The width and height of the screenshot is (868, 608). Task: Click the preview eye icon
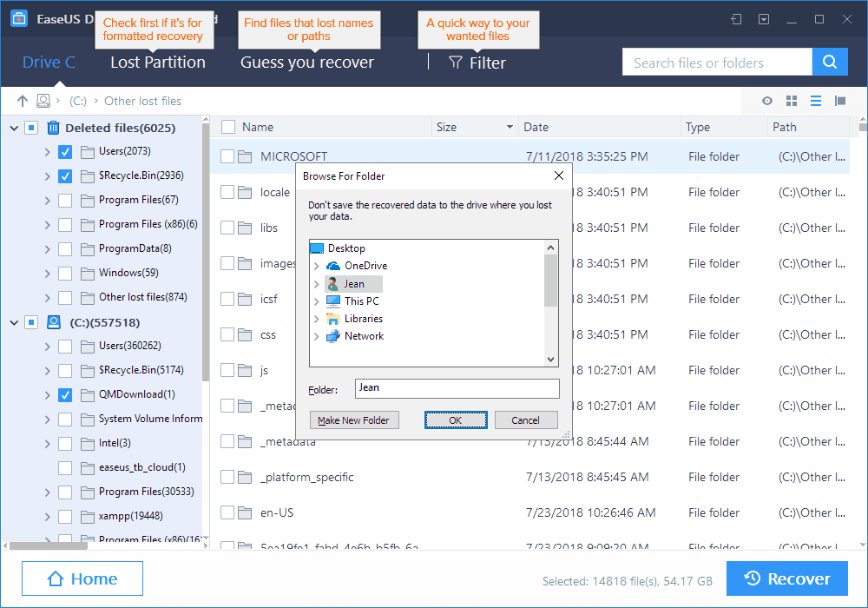coord(767,101)
